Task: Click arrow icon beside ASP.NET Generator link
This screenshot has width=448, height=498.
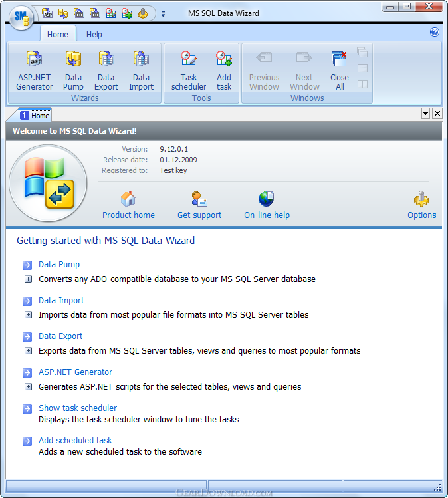Action: [x=27, y=372]
